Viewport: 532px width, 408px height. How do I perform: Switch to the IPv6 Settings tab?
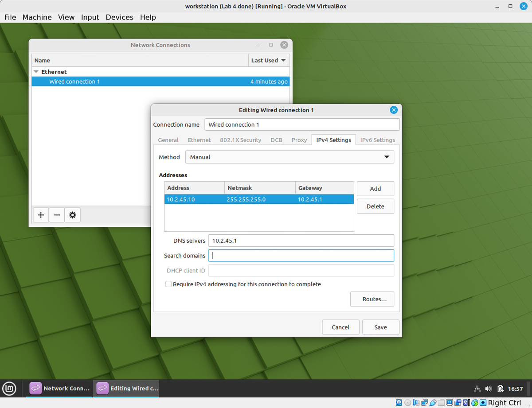[x=377, y=140]
